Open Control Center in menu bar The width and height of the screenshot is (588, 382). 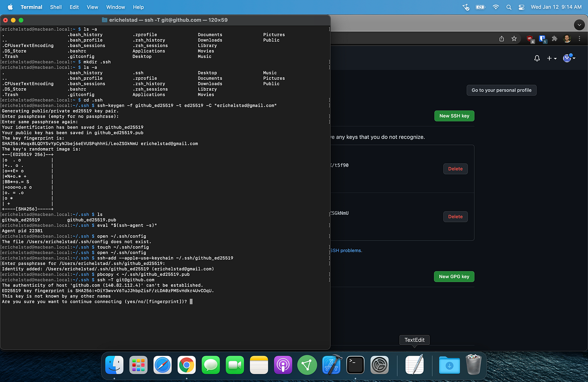coord(521,7)
